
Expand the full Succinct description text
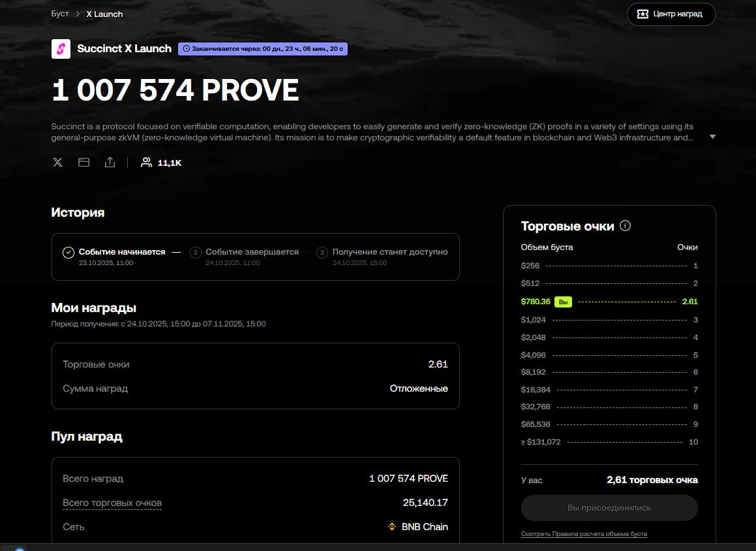point(712,137)
